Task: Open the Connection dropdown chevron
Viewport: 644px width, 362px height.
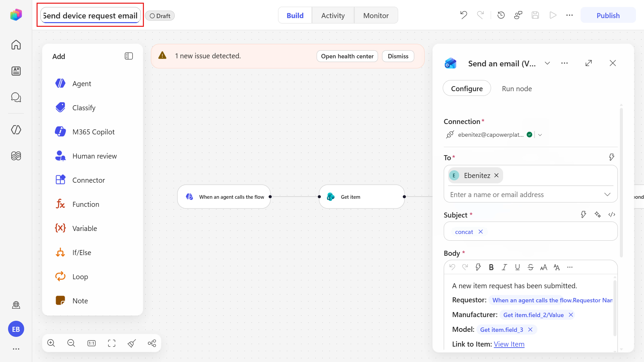Action: pyautogui.click(x=540, y=135)
